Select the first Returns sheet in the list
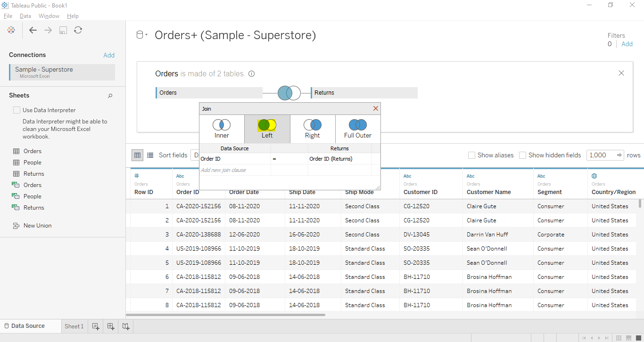The width and height of the screenshot is (644, 342). coord(34,174)
